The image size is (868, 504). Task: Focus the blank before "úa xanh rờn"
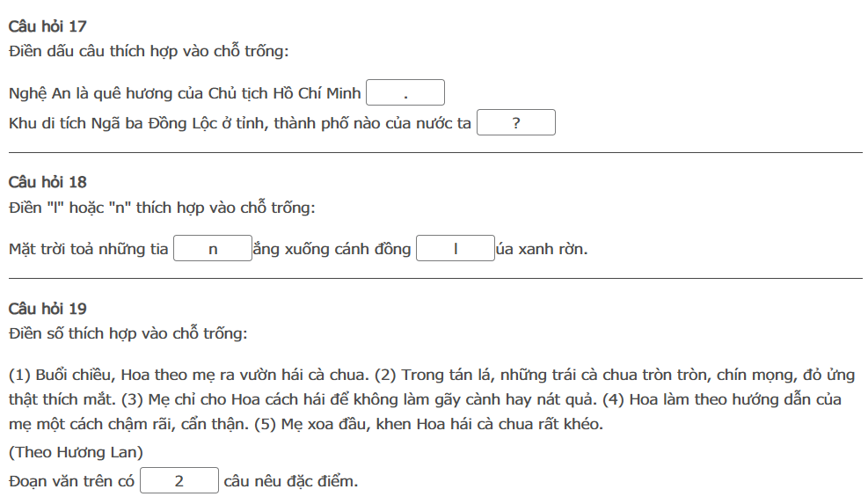456,249
